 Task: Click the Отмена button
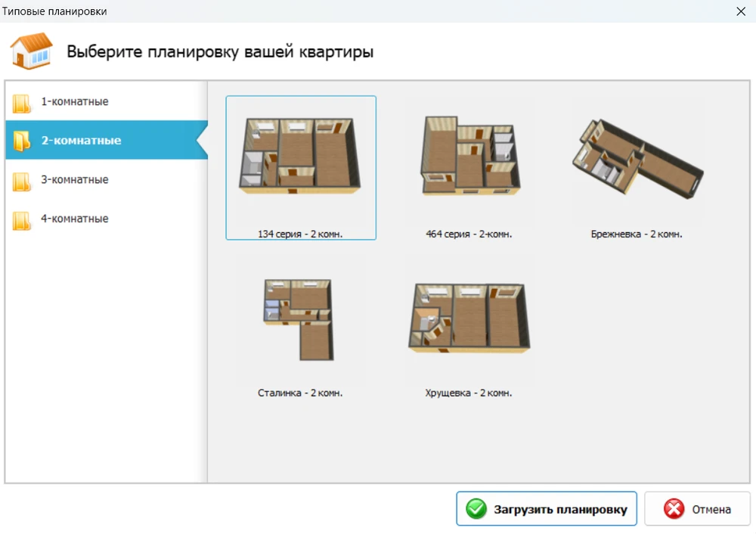696,508
